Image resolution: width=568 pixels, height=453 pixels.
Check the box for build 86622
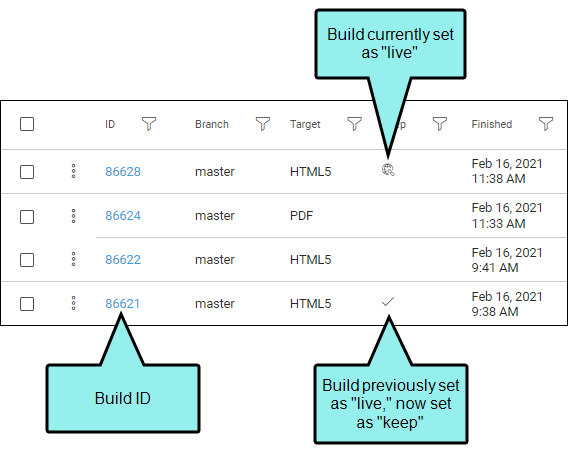coord(27,260)
